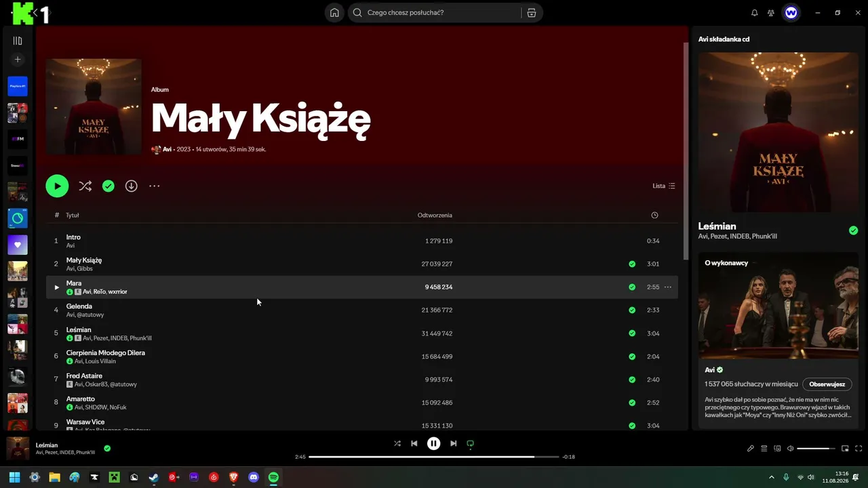The height and width of the screenshot is (488, 868).
Task: Go to Spotify home page
Action: (x=334, y=12)
